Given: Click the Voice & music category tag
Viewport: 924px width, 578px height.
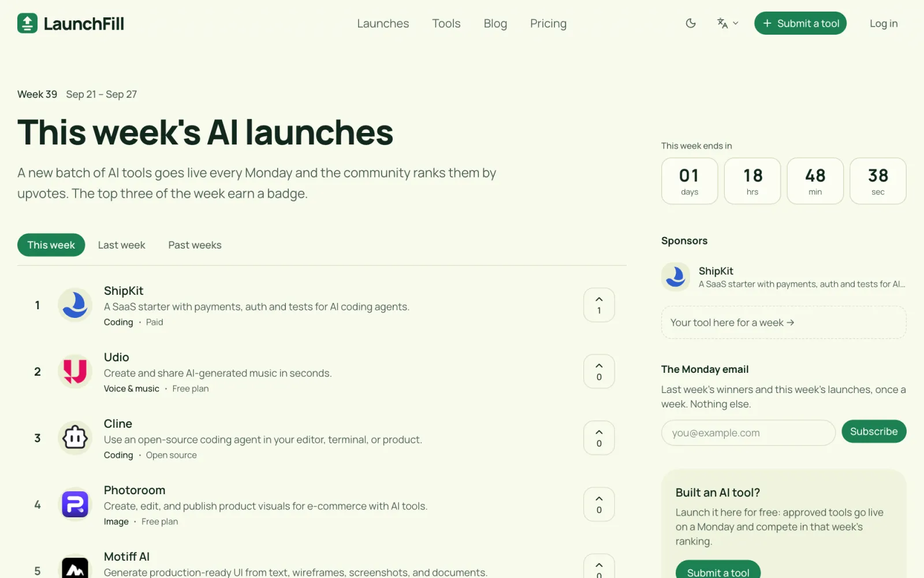Looking at the screenshot, I should 132,389.
